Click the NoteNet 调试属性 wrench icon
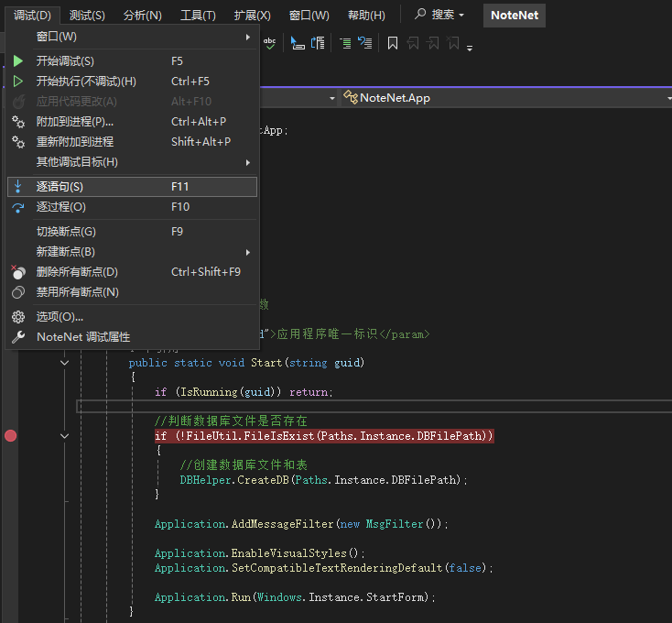672x623 pixels. (18, 337)
